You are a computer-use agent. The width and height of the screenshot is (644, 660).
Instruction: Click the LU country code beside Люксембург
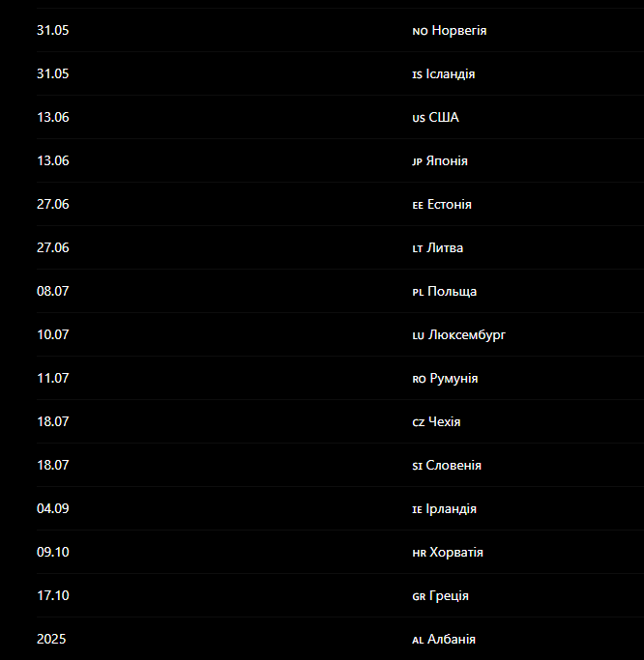419,336
